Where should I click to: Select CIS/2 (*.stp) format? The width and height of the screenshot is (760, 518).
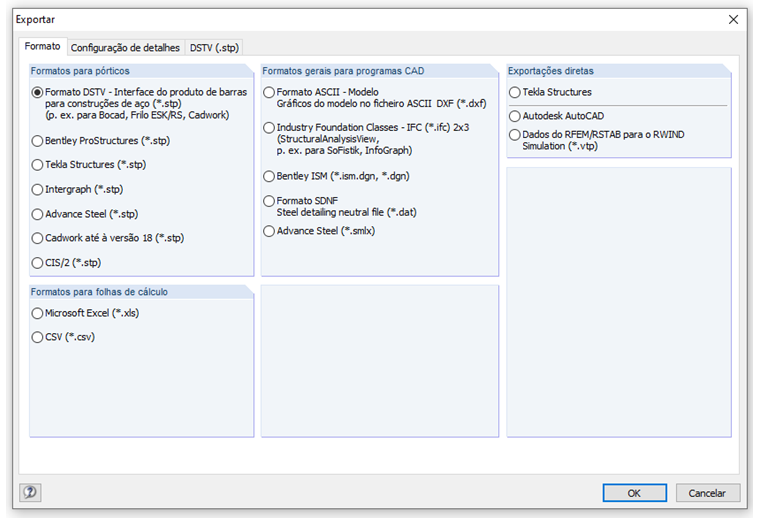pyautogui.click(x=38, y=263)
